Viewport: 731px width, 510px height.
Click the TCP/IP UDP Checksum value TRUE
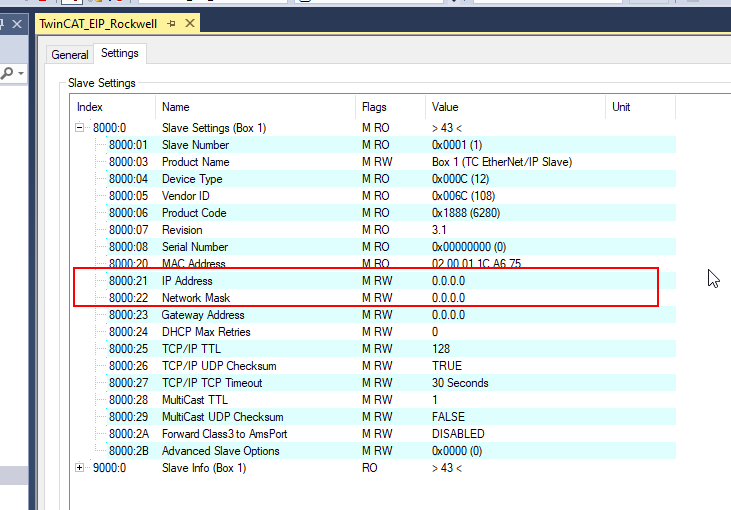click(x=447, y=365)
